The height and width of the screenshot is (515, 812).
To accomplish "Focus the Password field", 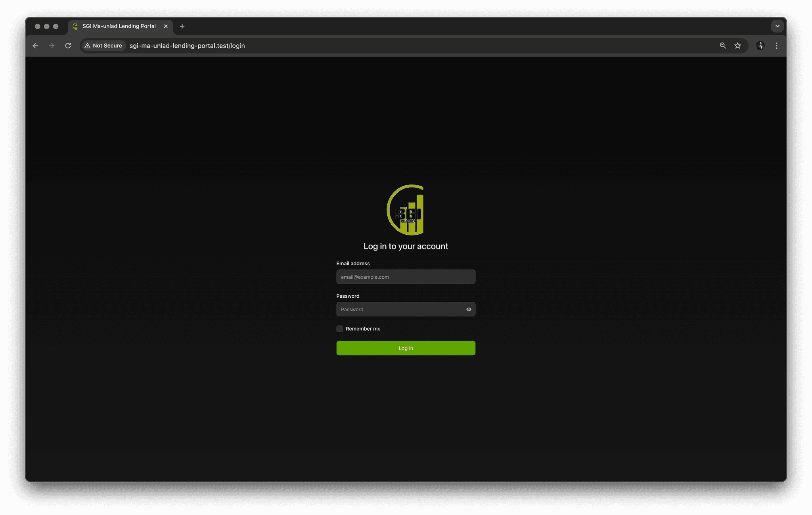I will [x=406, y=309].
